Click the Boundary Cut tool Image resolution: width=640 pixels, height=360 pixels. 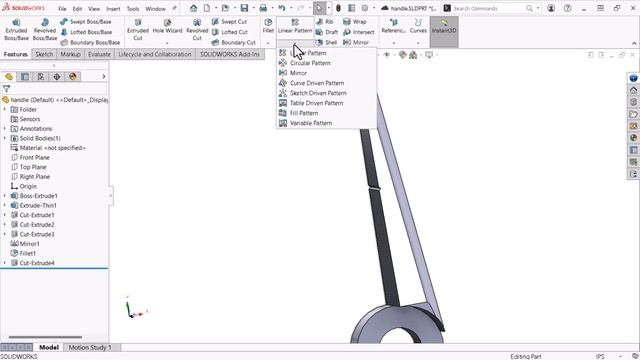click(233, 42)
